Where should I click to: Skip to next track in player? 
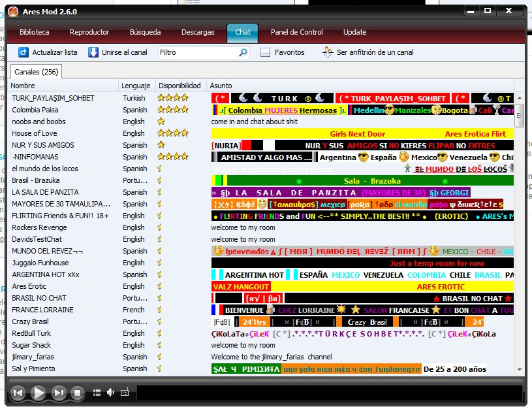click(59, 393)
